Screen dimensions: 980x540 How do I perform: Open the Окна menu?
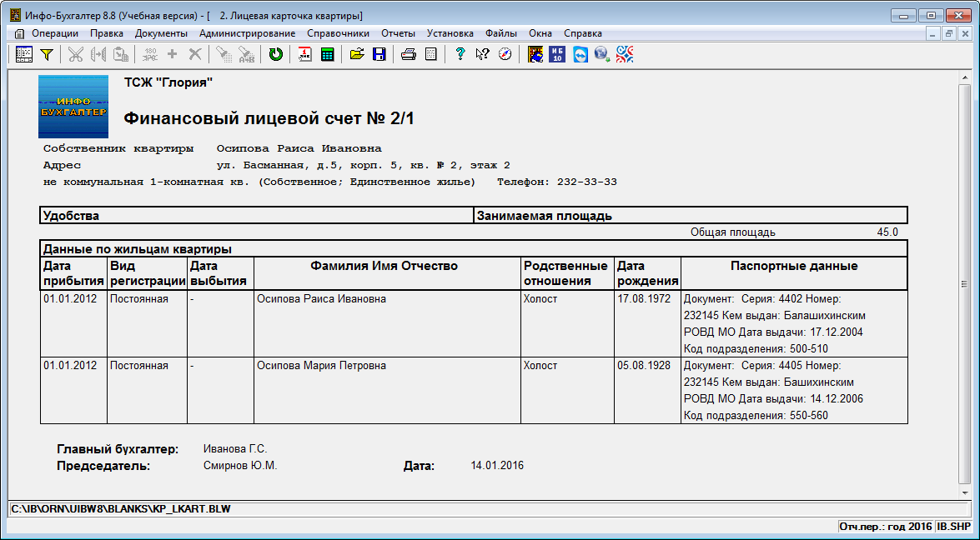[x=540, y=33]
